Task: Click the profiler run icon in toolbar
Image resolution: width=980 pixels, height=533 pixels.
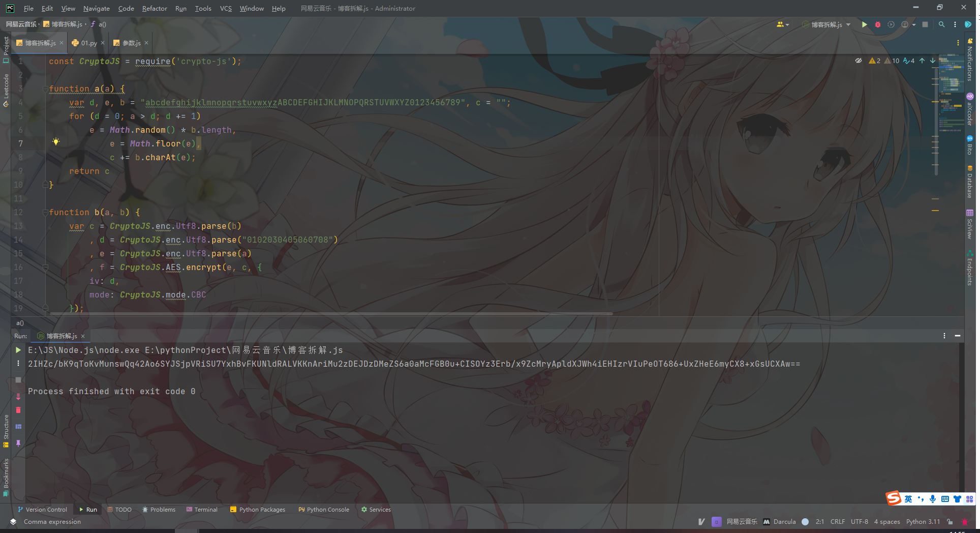Action: pos(905,24)
